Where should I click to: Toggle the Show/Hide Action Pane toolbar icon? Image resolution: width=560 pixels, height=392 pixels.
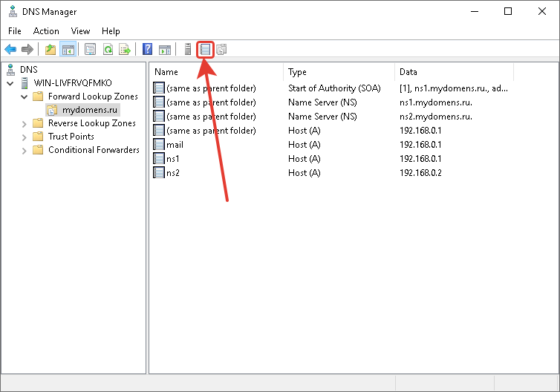click(x=165, y=49)
